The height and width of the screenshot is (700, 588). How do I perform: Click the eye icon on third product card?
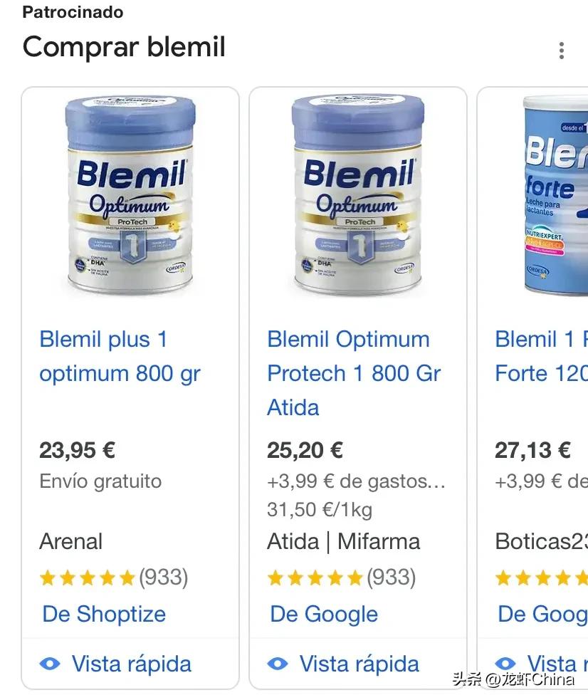[x=505, y=664]
